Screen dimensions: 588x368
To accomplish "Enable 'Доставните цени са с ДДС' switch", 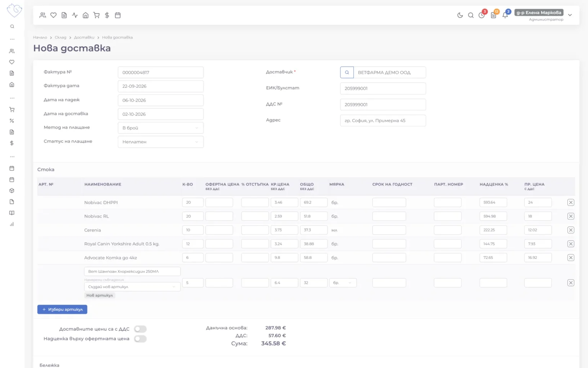I will [140, 329].
